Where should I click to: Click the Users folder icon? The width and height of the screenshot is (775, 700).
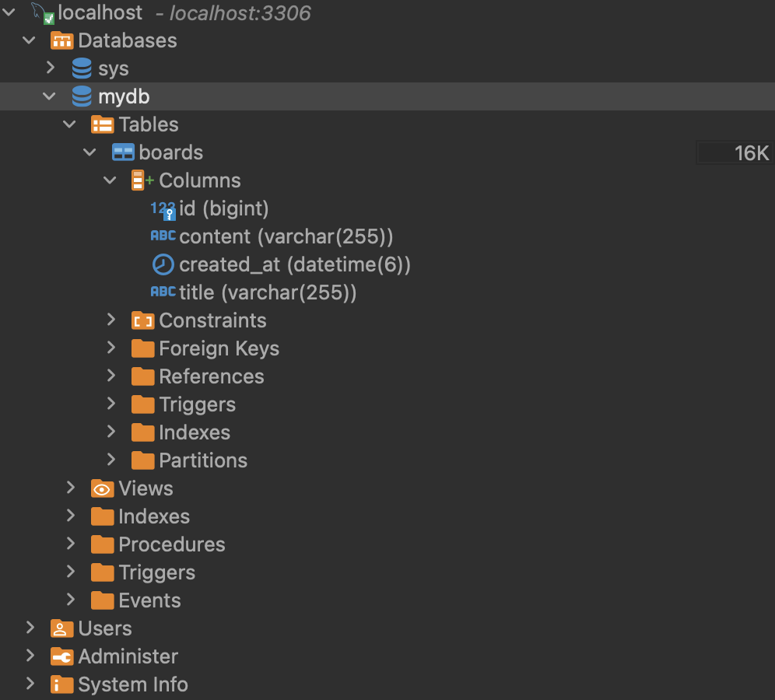pyautogui.click(x=61, y=628)
